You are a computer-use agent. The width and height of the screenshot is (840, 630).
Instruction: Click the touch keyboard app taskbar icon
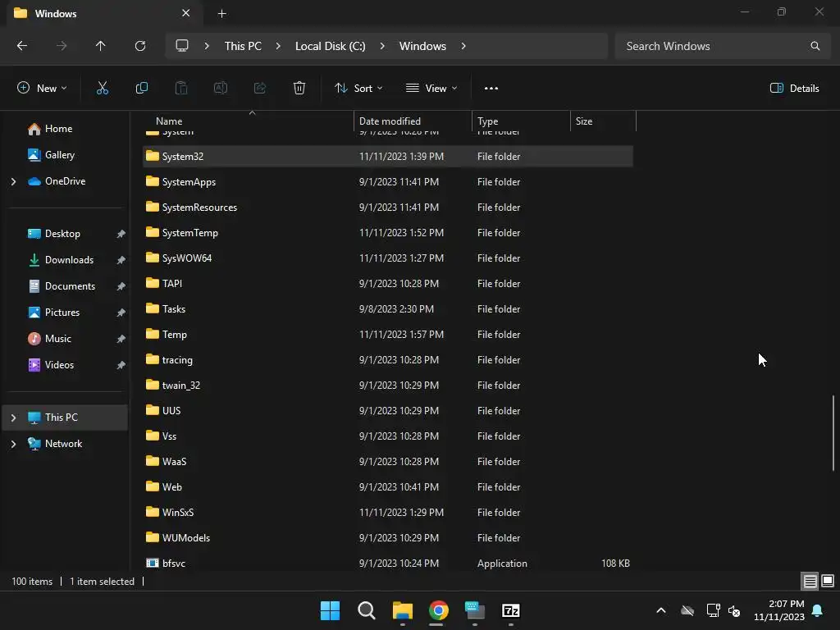pyautogui.click(x=475, y=610)
